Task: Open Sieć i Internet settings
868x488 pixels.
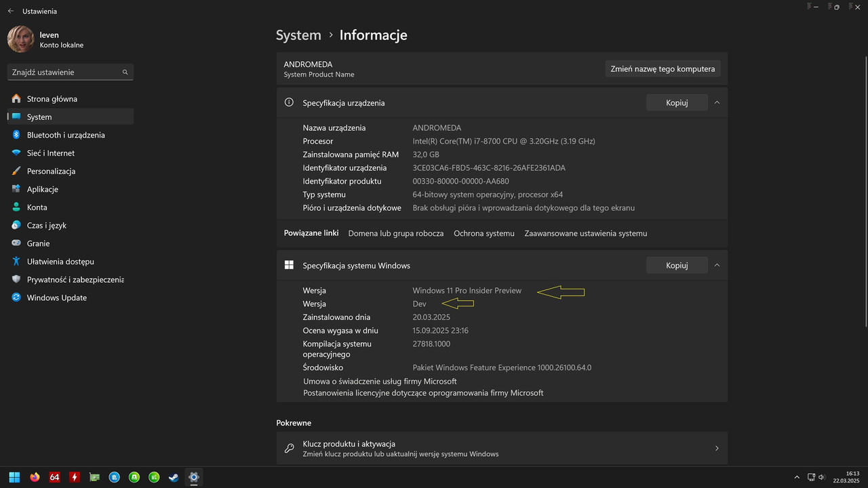Action: coord(71,153)
